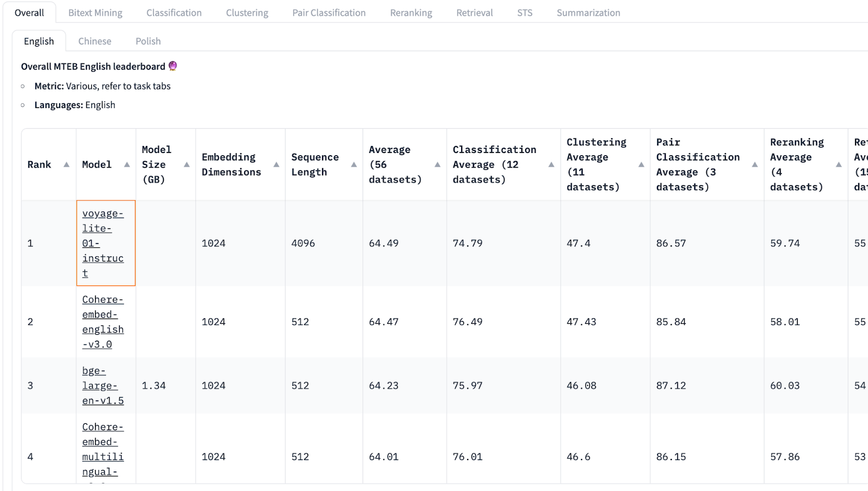Image resolution: width=868 pixels, height=491 pixels.
Task: Sort by Clustering Average arrow
Action: 641,164
